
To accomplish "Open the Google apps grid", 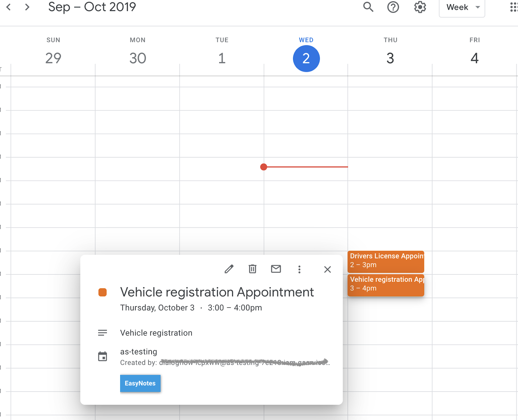I will tap(513, 7).
